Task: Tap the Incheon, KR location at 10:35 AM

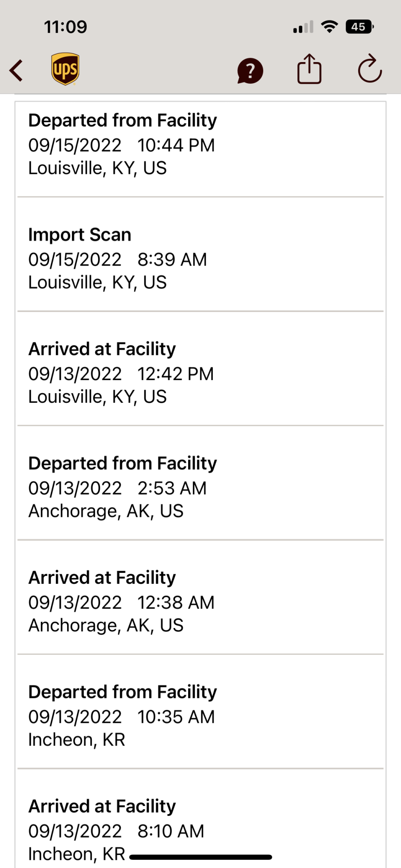Action: click(77, 740)
